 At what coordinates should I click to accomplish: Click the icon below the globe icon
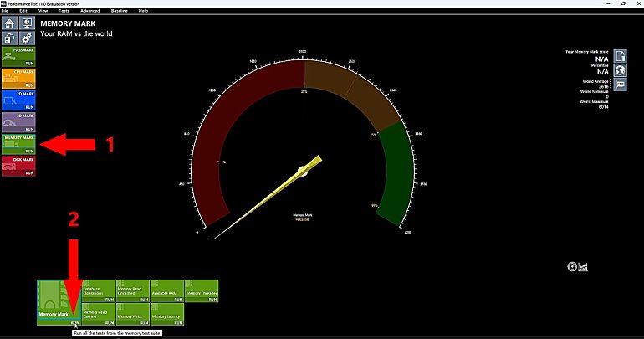pos(621,85)
